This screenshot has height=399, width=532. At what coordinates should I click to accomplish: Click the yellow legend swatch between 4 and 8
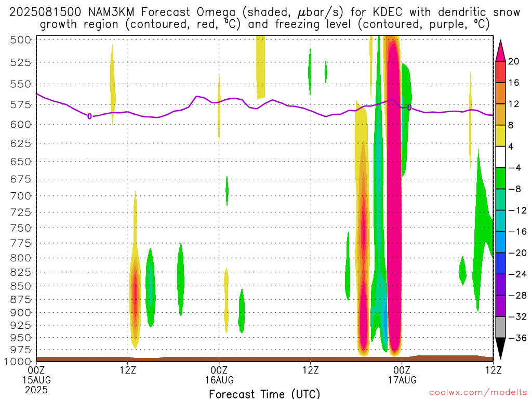click(x=500, y=136)
